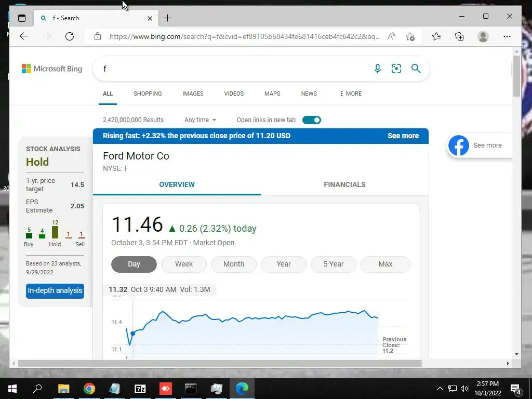Click the vertical page scrollbar thumb

click(x=516, y=76)
